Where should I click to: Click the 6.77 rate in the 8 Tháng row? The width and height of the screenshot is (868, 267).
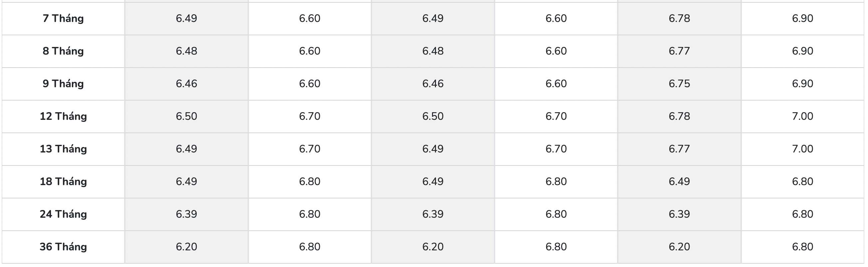click(679, 51)
